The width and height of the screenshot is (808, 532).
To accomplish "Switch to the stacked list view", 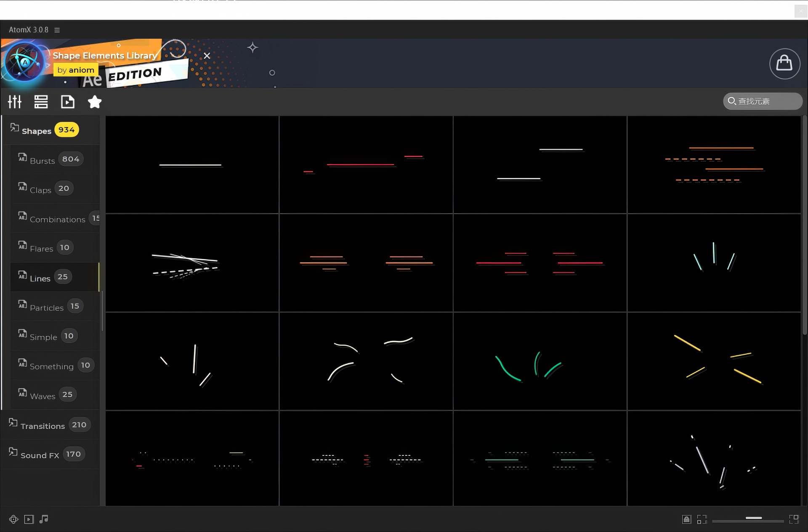I will (41, 102).
